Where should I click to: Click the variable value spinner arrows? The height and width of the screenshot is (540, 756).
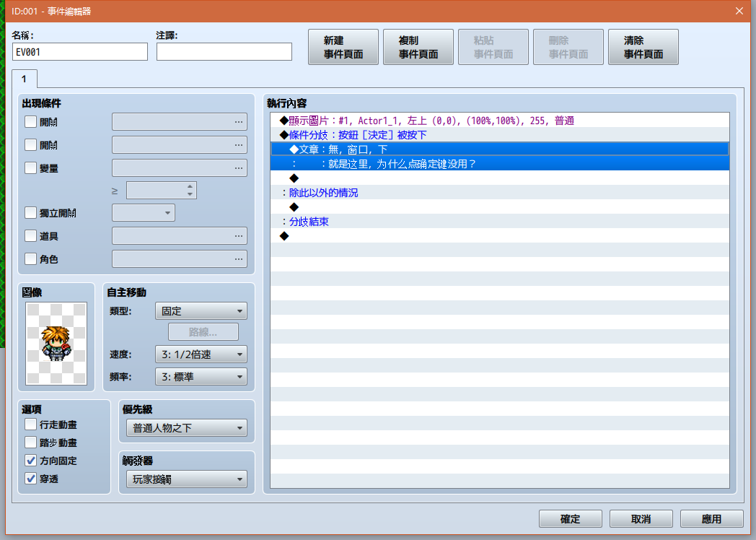(x=190, y=190)
